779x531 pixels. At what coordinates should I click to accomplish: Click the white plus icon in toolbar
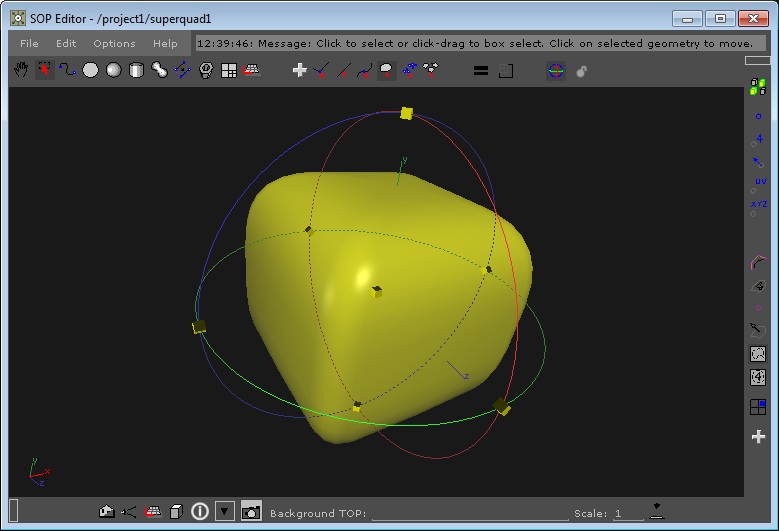click(298, 70)
